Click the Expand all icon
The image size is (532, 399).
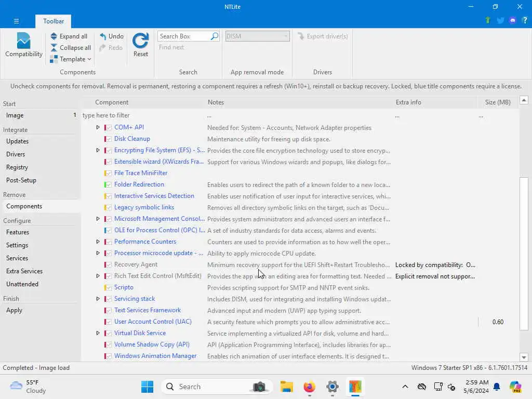54,36
